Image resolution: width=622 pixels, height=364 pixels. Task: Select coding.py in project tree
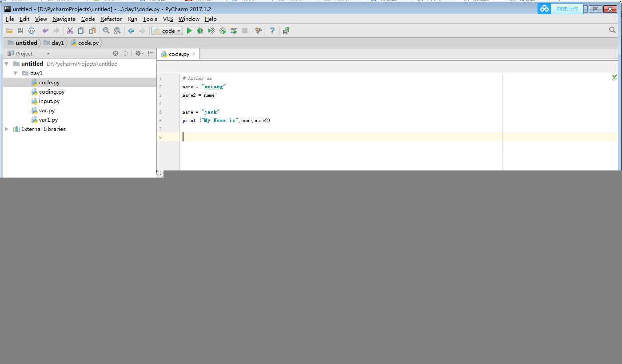pyautogui.click(x=52, y=92)
